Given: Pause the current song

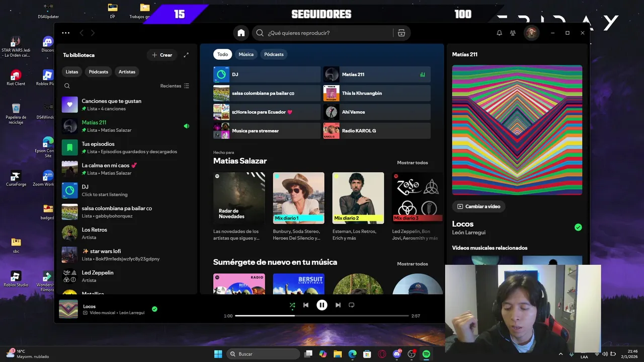Looking at the screenshot, I should [x=322, y=305].
